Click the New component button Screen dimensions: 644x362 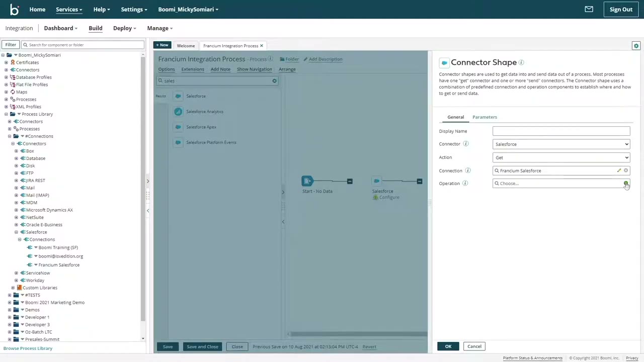(162, 45)
